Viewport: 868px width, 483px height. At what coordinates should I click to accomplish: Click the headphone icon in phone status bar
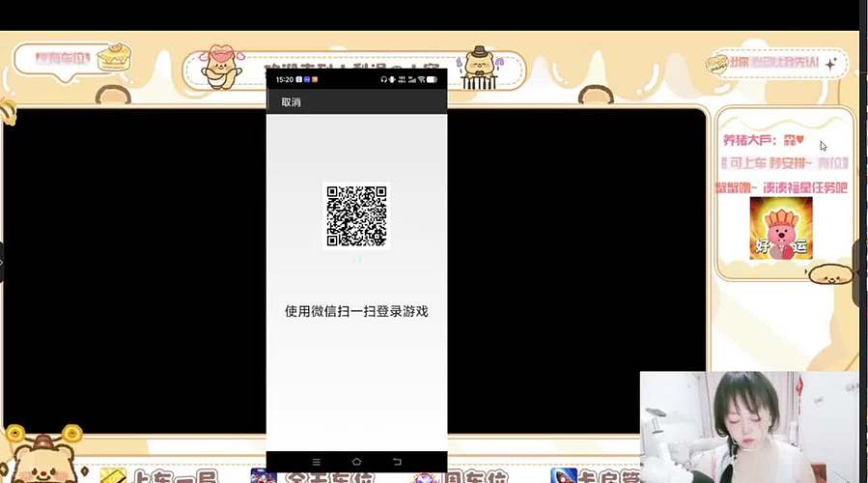[x=383, y=80]
